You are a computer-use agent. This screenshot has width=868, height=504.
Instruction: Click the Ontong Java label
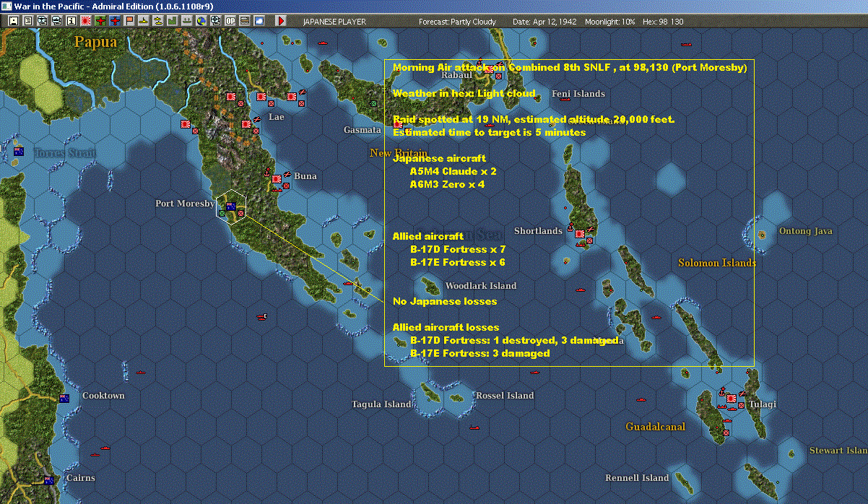[x=806, y=231]
